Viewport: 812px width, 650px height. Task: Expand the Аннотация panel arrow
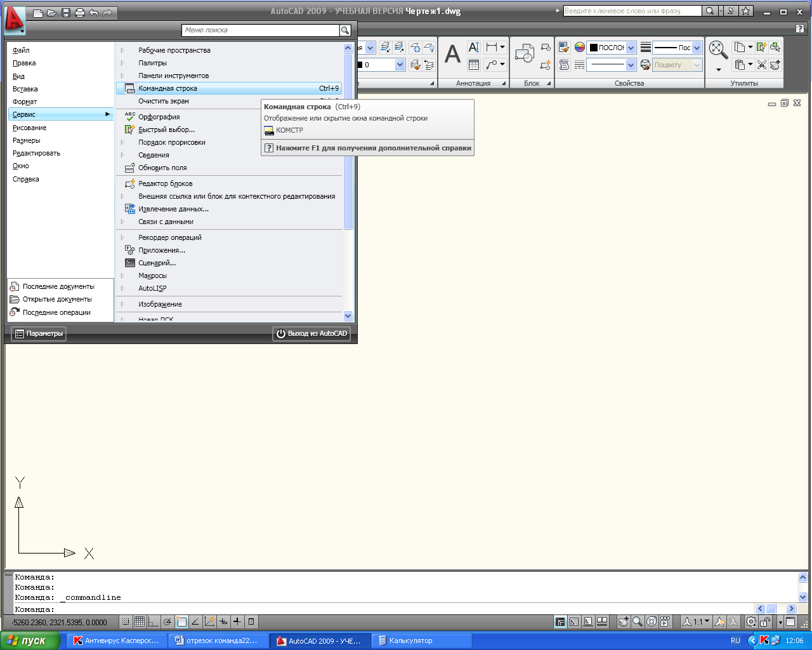(504, 83)
